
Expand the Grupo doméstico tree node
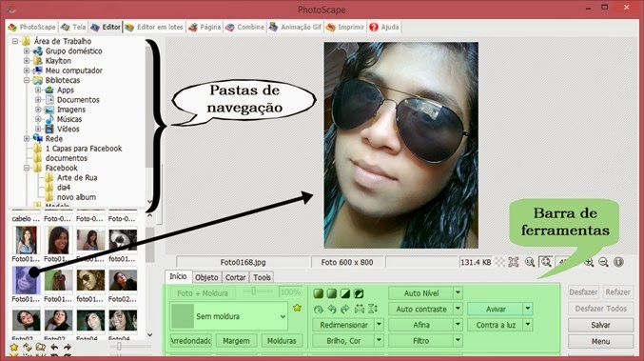(27, 51)
